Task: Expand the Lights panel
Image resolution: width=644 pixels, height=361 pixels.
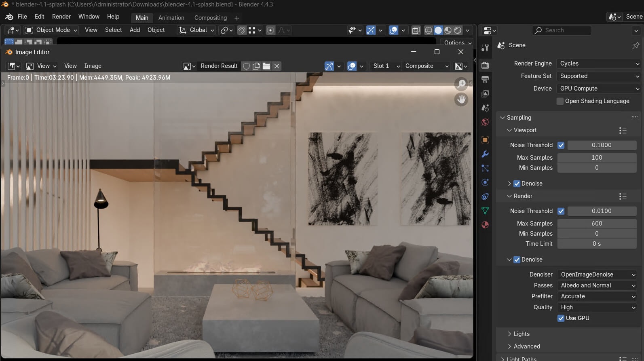Action: [521, 334]
